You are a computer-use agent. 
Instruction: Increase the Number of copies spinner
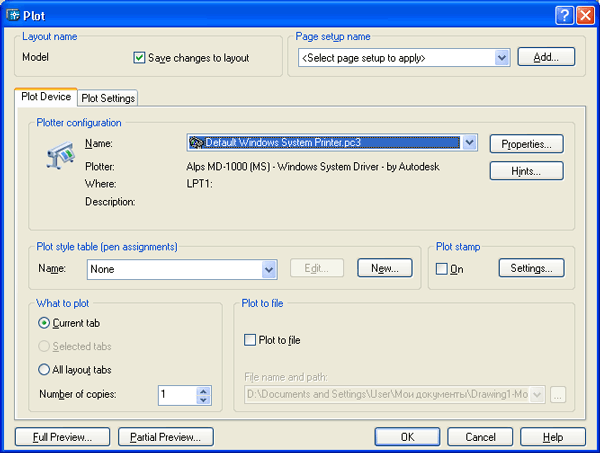click(204, 390)
